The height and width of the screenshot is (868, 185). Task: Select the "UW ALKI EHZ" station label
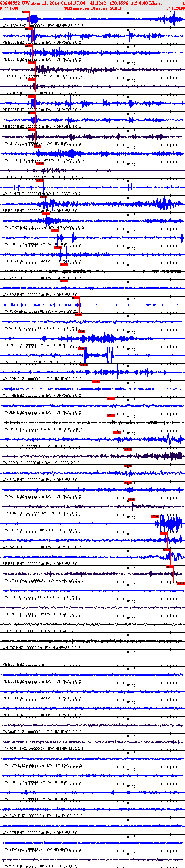coord(13,413)
